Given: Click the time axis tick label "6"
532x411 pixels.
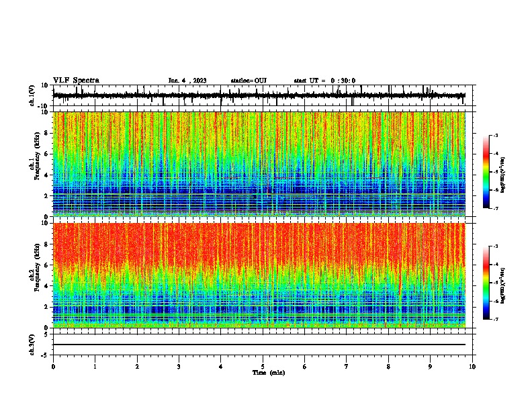Looking at the screenshot, I should coord(305,367).
